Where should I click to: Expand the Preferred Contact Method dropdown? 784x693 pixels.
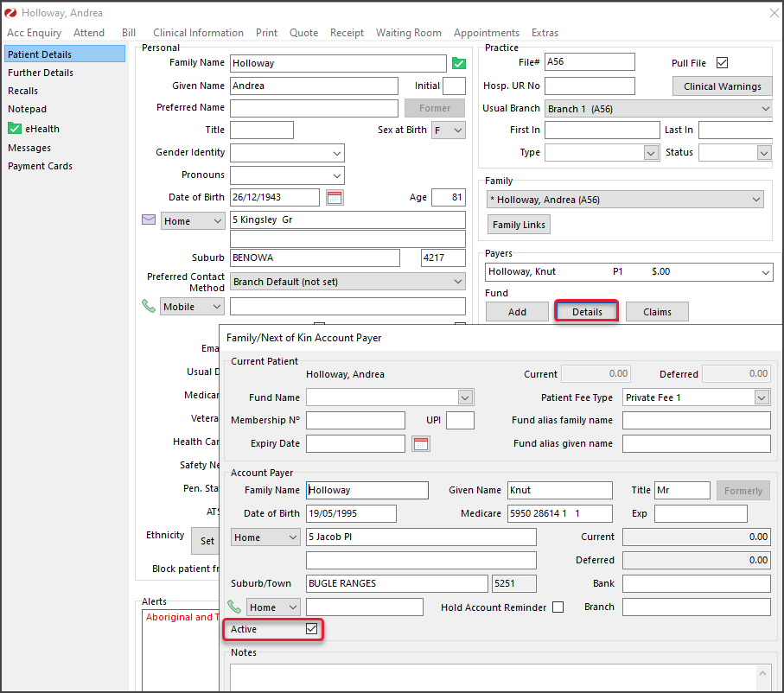tap(457, 282)
